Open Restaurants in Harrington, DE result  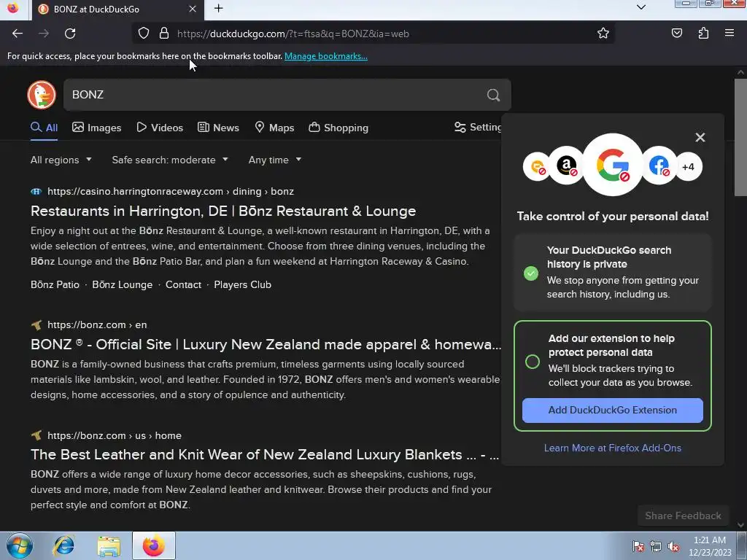coord(223,211)
